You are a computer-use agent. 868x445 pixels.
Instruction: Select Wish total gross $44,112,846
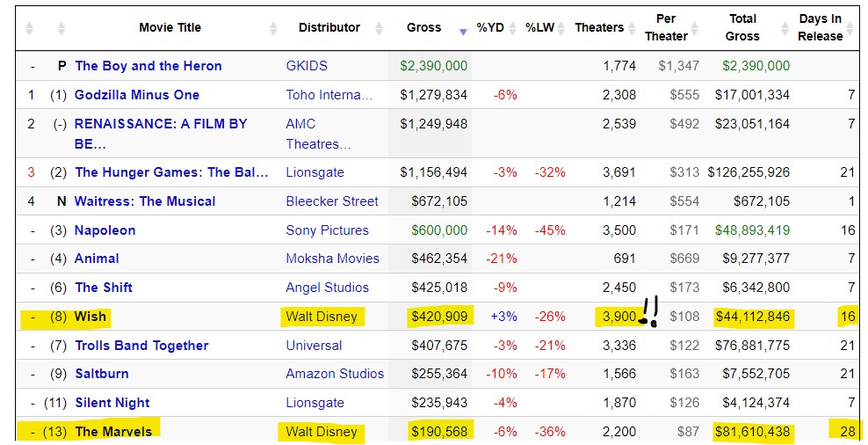coord(753,317)
